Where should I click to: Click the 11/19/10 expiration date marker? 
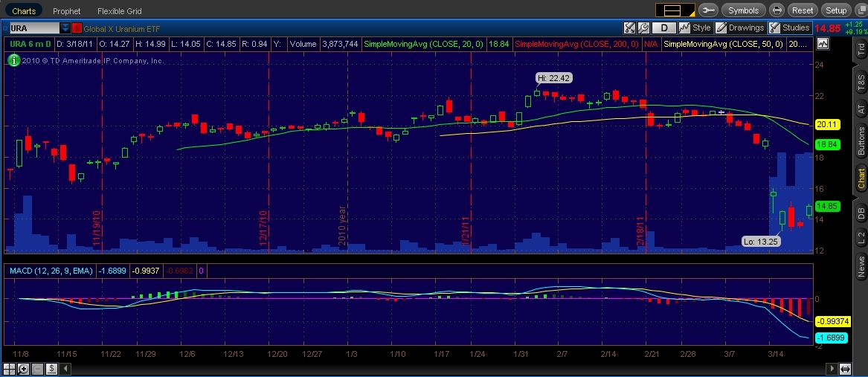click(97, 228)
